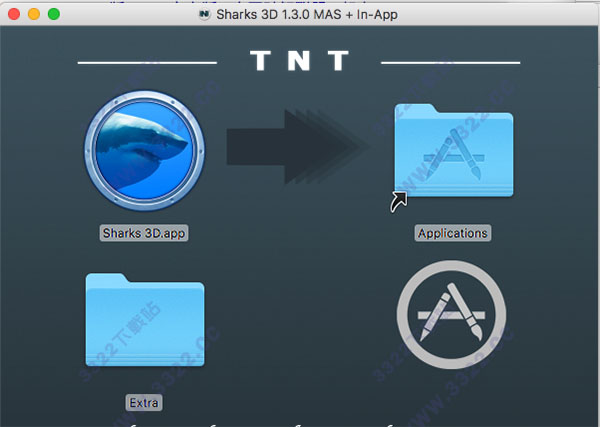Open the Extra folder icon

(145, 320)
